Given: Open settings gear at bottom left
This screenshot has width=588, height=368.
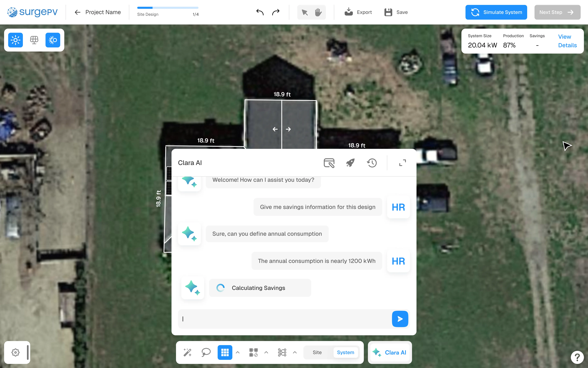Looking at the screenshot, I should point(16,352).
